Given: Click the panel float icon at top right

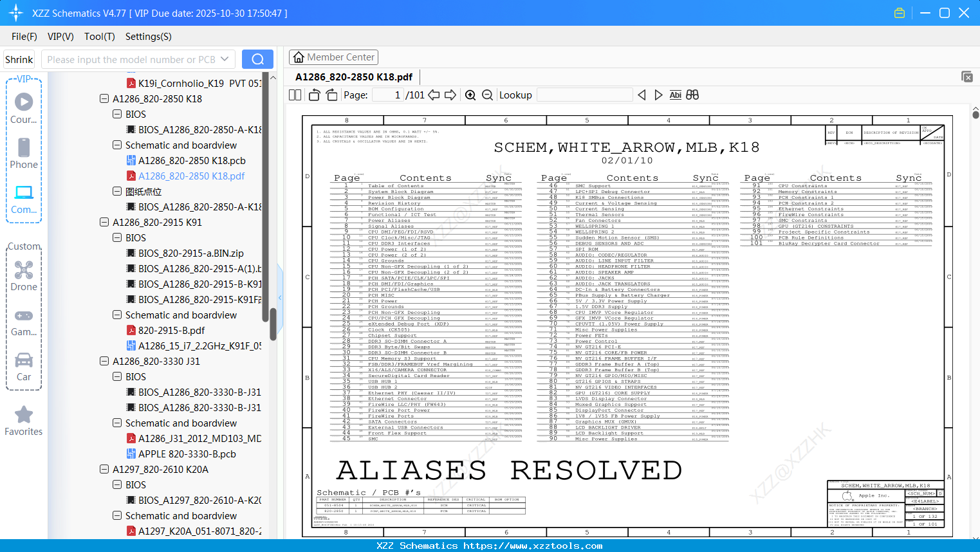Looking at the screenshot, I should coord(967,77).
